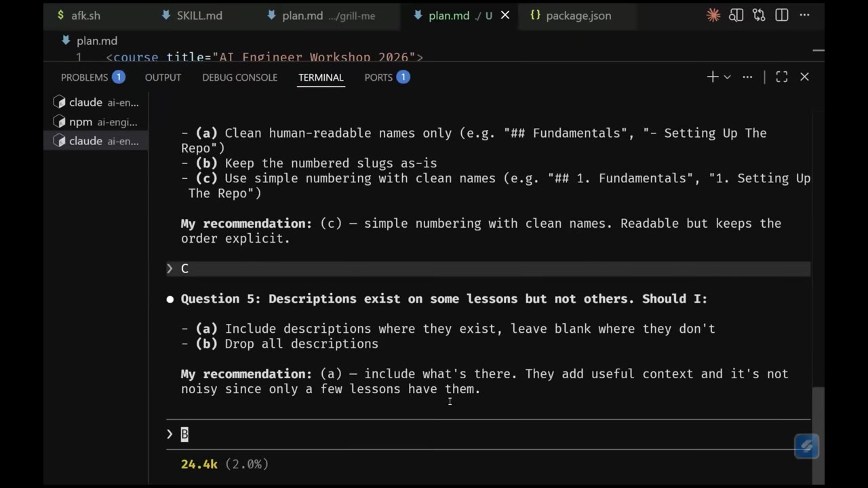868x488 pixels.
Task: Click option '(b) Drop all descriptions' text
Action: 279,344
